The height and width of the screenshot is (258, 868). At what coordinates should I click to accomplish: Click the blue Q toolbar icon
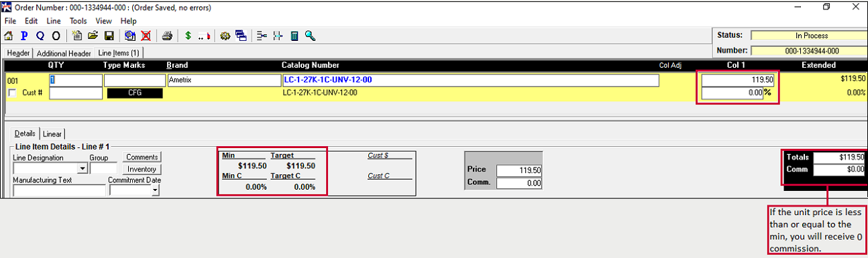click(x=40, y=36)
